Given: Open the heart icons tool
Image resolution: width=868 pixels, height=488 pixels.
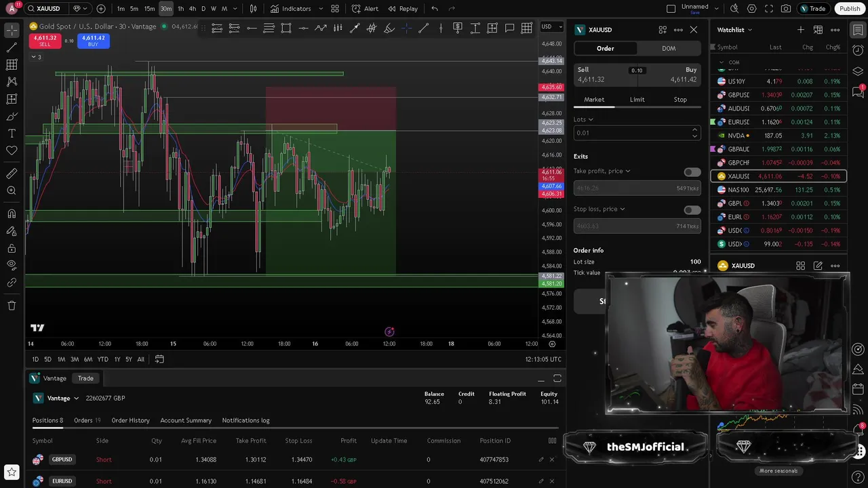Looking at the screenshot, I should [x=12, y=150].
